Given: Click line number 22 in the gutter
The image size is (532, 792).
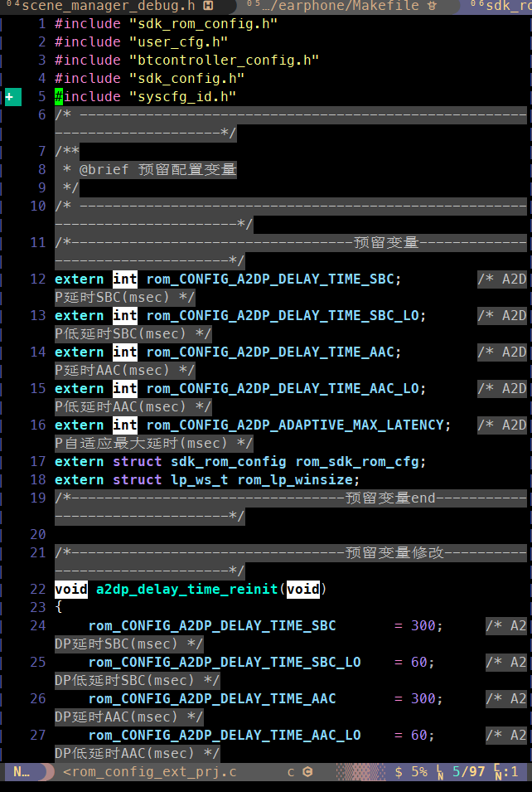Looking at the screenshot, I should pyautogui.click(x=38, y=589).
